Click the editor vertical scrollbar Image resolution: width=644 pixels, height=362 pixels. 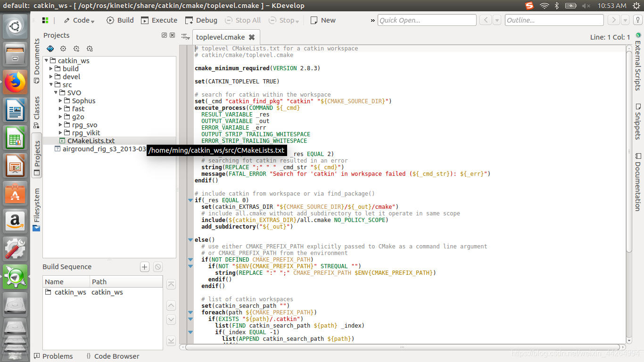(x=628, y=151)
